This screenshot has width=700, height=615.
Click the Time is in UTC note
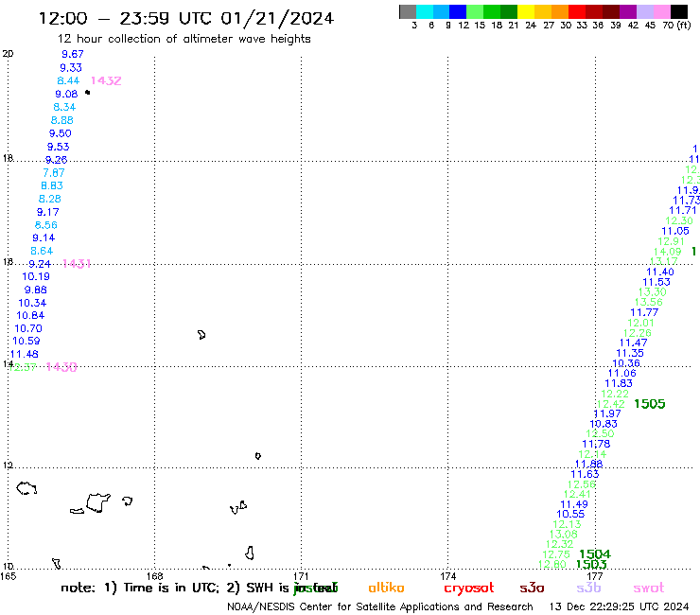pyautogui.click(x=162, y=588)
